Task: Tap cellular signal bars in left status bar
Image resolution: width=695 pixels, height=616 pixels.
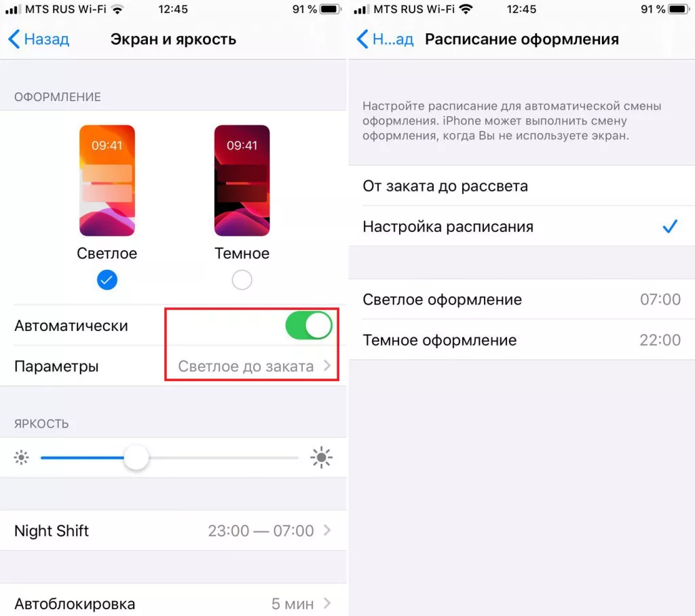Action: click(x=14, y=9)
